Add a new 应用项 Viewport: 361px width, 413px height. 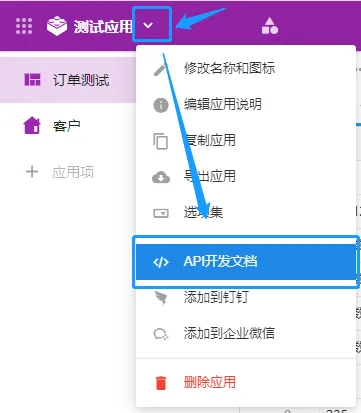(x=68, y=172)
